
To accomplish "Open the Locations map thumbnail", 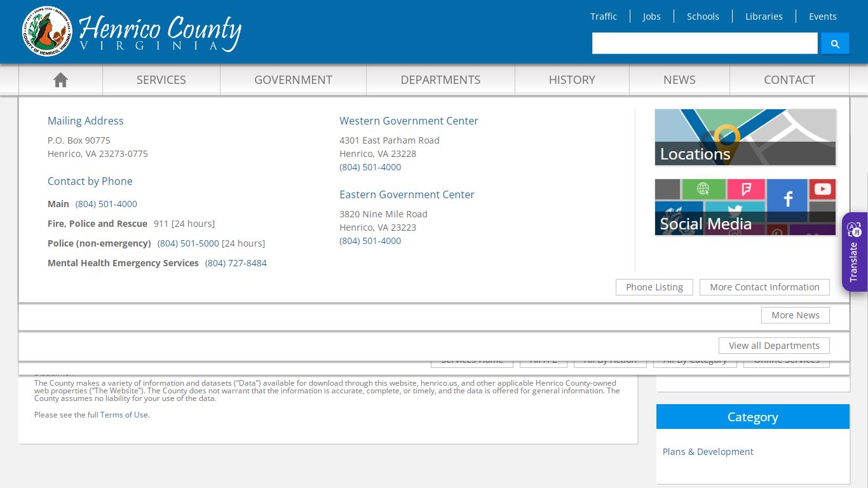I will 745,137.
